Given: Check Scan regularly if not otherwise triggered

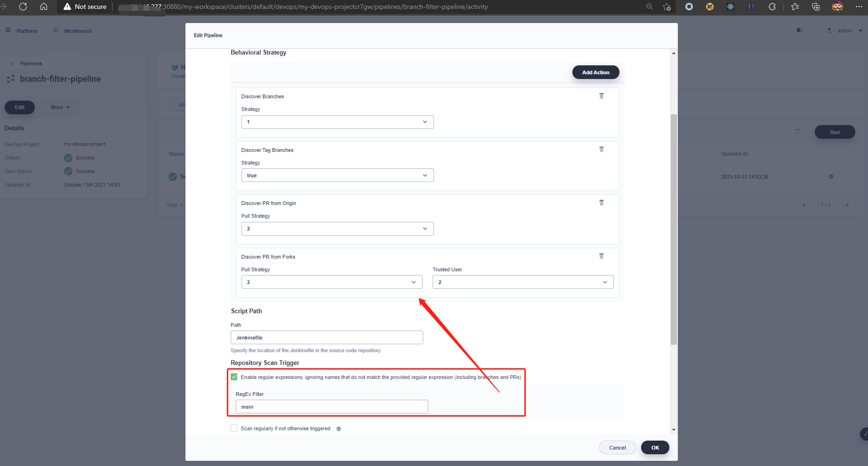Looking at the screenshot, I should click(x=234, y=428).
